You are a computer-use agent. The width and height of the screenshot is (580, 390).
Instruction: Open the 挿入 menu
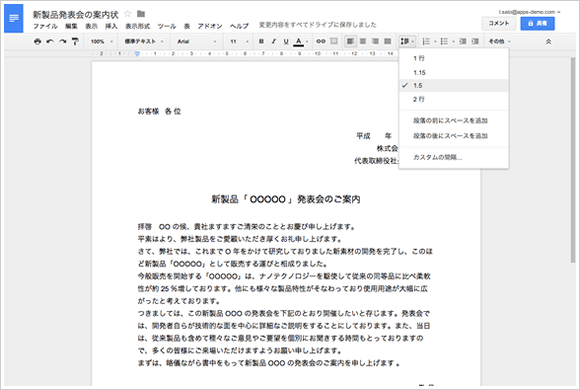[111, 26]
